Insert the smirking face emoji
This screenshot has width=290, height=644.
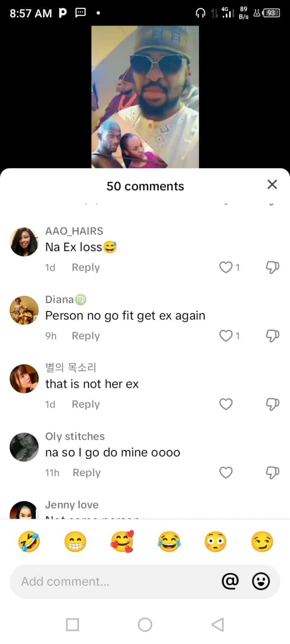pos(262,542)
